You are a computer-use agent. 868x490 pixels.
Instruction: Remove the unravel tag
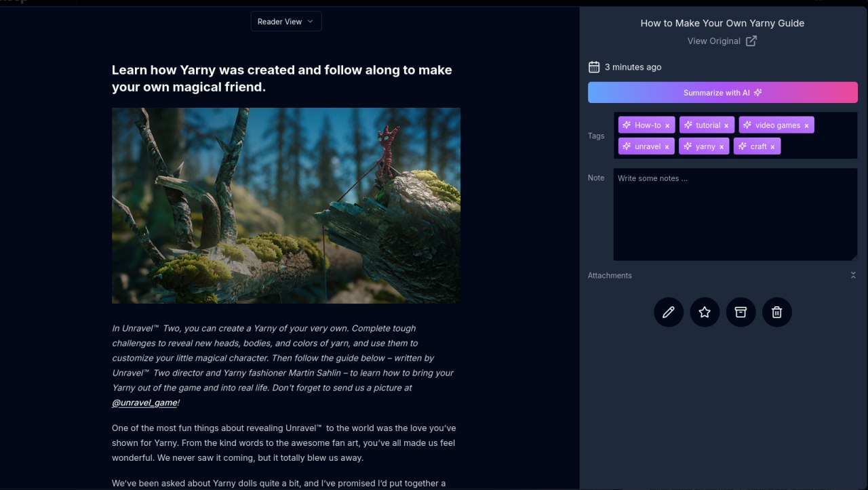[667, 147]
